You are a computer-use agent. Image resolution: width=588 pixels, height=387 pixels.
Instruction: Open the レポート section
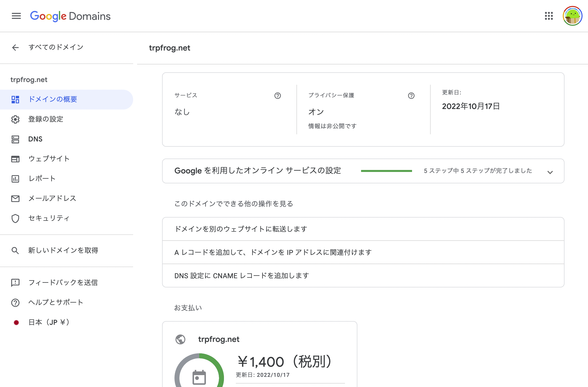pos(42,179)
